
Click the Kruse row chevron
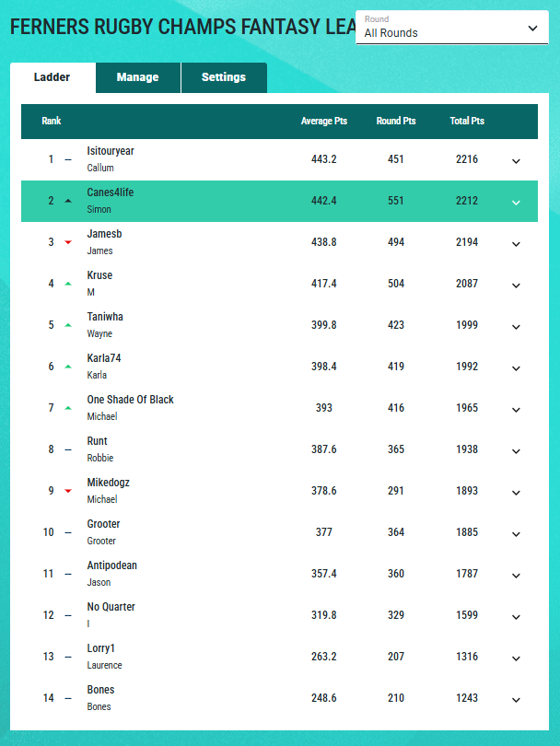tap(516, 285)
